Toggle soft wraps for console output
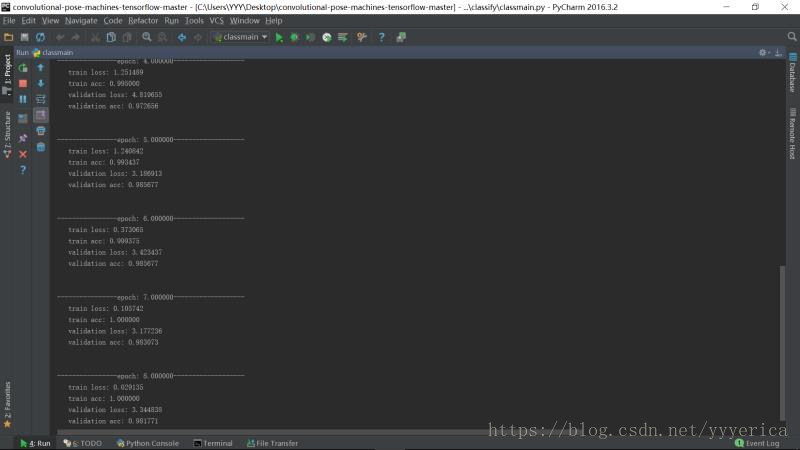Viewport: 800px width, 450px height. click(41, 99)
